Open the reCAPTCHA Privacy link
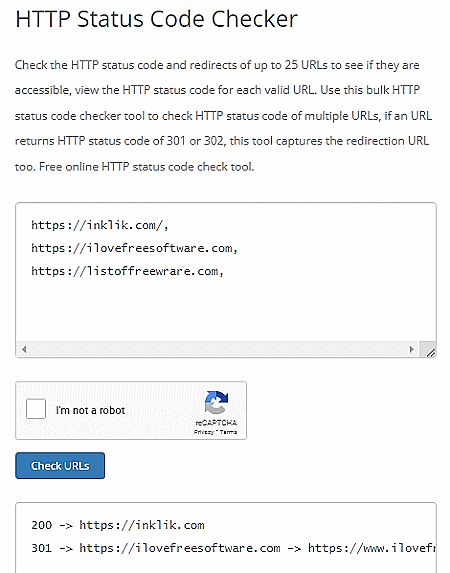450x573 pixels. [x=203, y=432]
